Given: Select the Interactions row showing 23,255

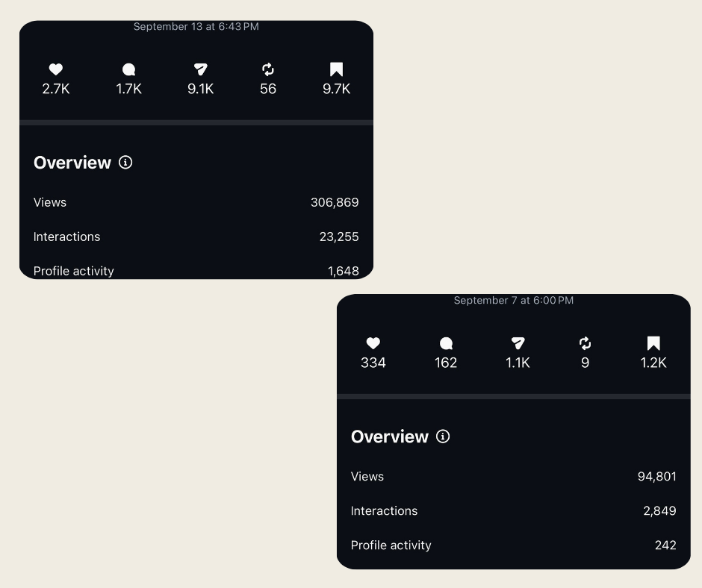Looking at the screenshot, I should click(196, 237).
